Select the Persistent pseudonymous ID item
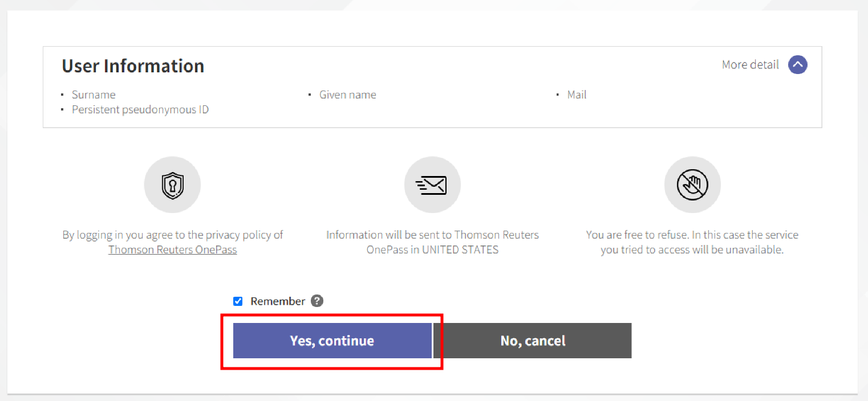The width and height of the screenshot is (868, 401). tap(140, 110)
